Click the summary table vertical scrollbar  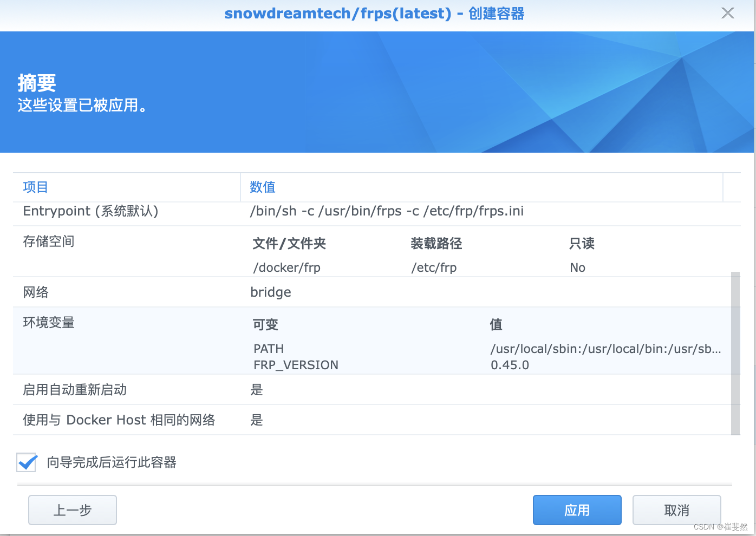(x=735, y=353)
